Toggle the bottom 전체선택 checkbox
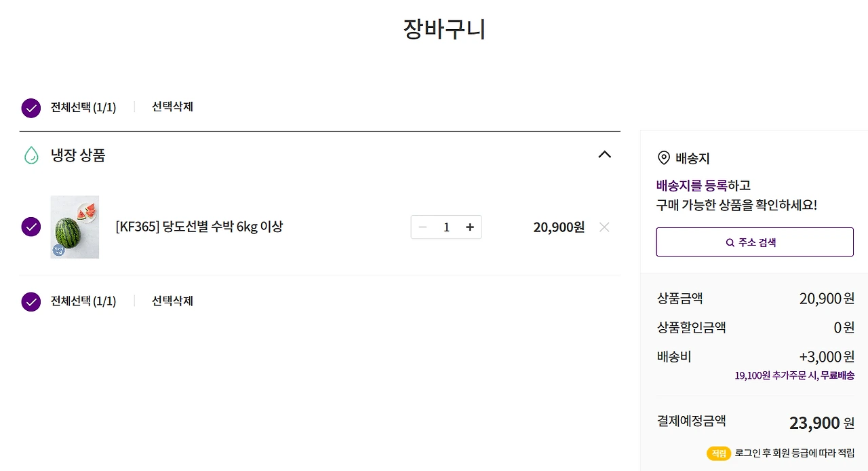This screenshot has width=868, height=471. (x=31, y=302)
